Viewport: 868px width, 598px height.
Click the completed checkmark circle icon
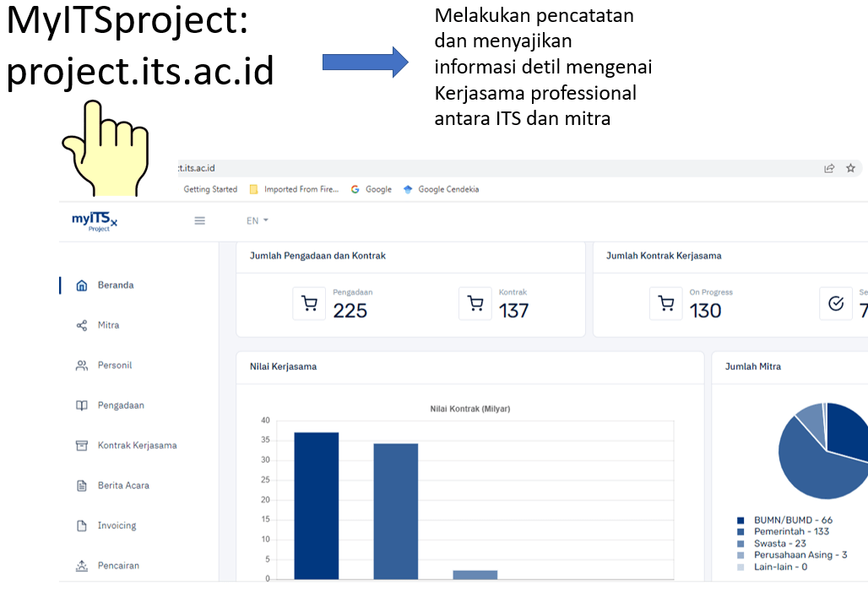(836, 303)
